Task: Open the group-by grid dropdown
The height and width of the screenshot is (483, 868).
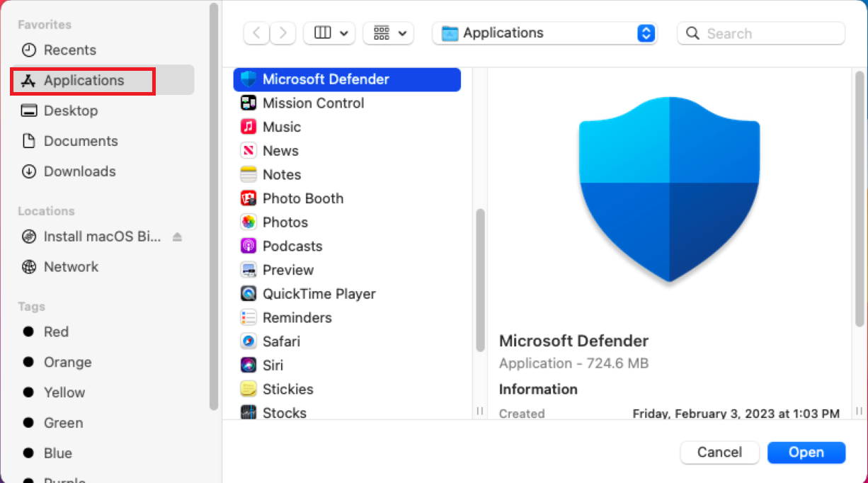Action: [x=388, y=33]
